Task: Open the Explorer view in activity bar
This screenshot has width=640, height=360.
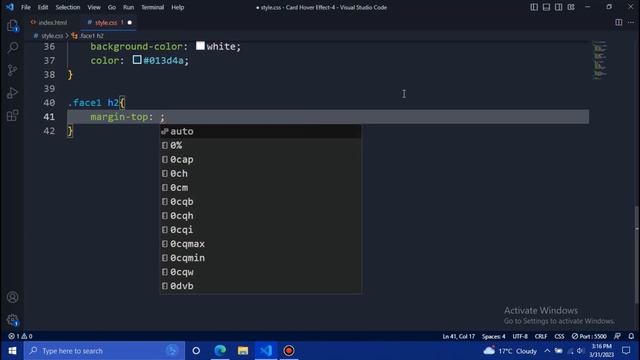Action: [x=13, y=26]
